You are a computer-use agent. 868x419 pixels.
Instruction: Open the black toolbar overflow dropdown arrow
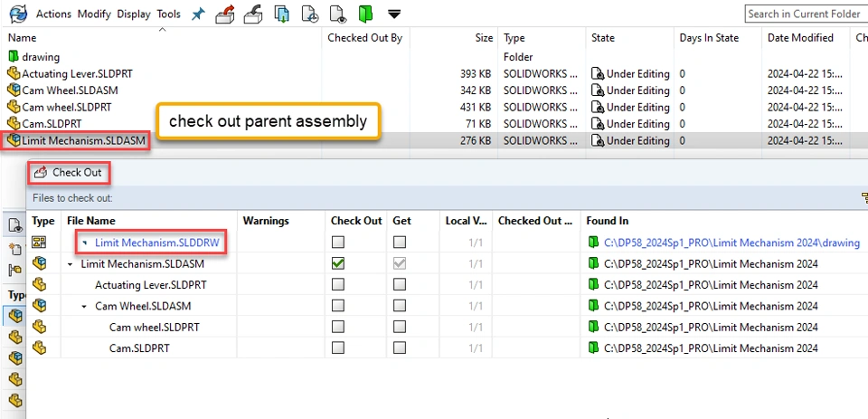coord(393,14)
